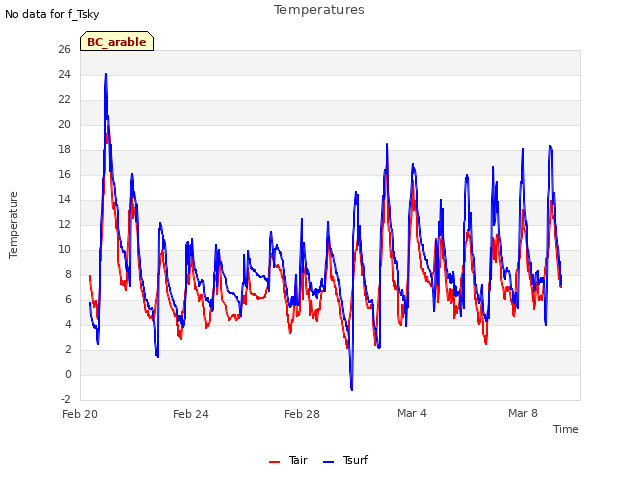The width and height of the screenshot is (640, 480).
Task: Click the -2 y-axis tick label
Action: 66,399
